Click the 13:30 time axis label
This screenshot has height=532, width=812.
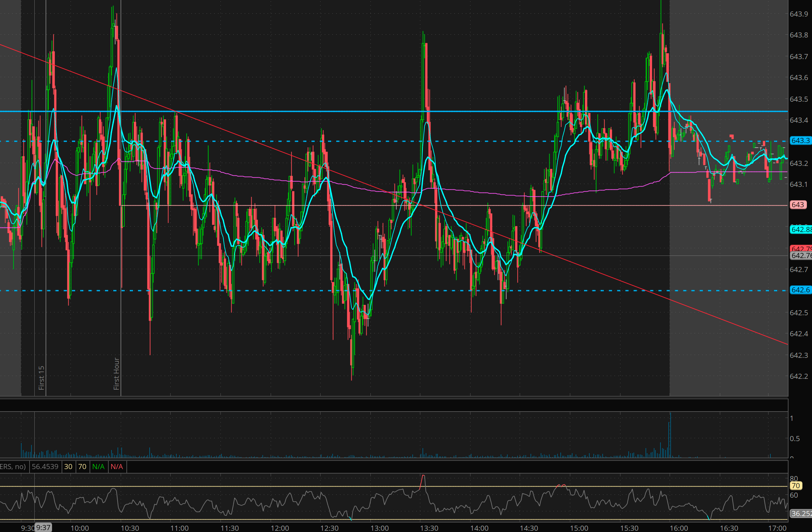point(429,528)
